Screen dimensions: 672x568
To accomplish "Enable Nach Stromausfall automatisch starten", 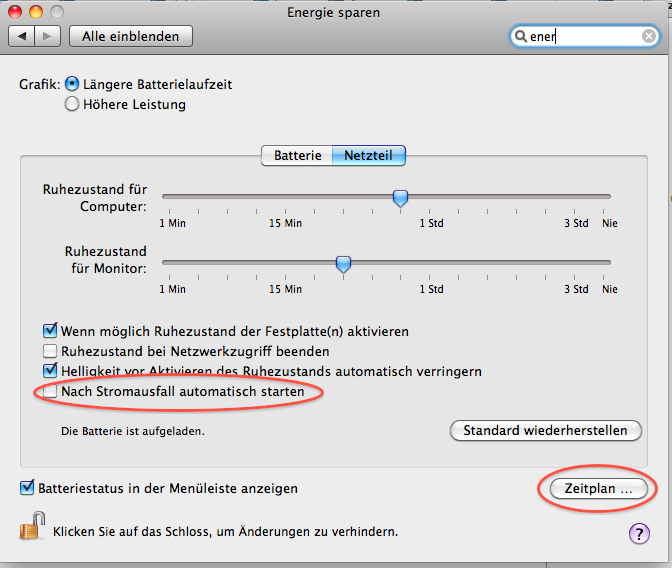I will (x=50, y=392).
